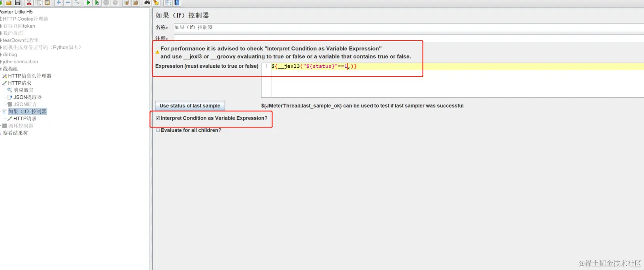Select the debug tree node

[10, 55]
